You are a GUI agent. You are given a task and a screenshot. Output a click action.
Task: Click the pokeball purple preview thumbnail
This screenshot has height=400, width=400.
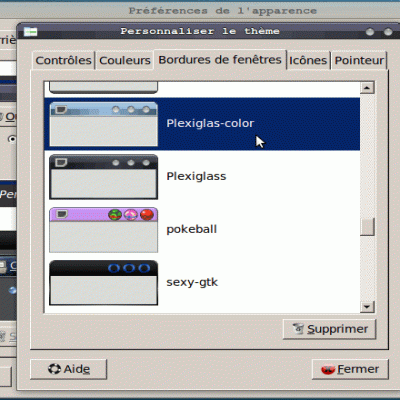coord(103,230)
